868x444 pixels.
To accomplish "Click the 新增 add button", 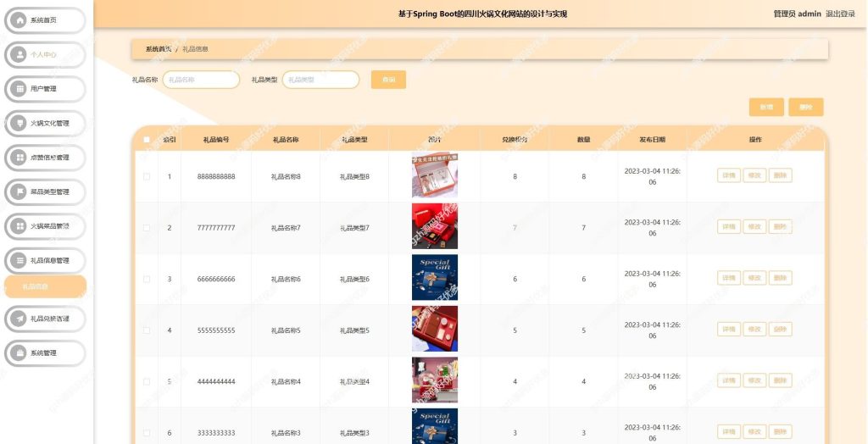I will coord(766,108).
